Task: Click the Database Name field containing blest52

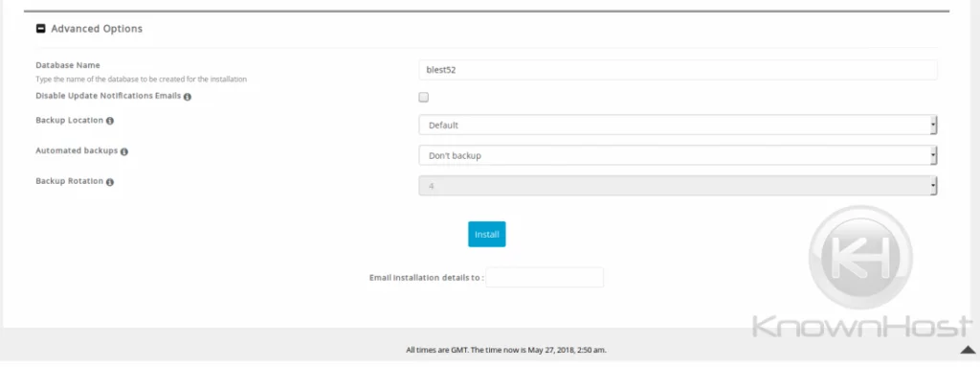Action: click(x=679, y=70)
